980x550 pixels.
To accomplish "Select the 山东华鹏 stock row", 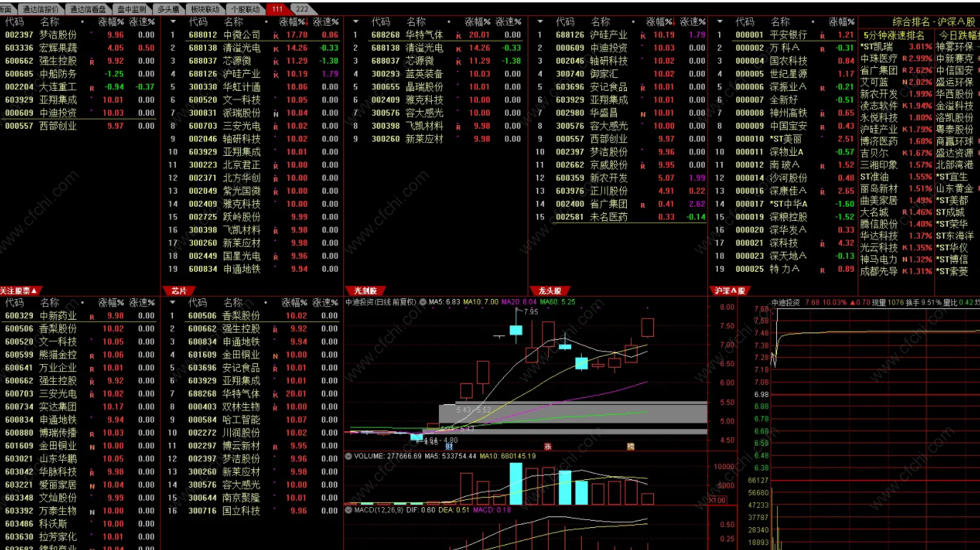I will pos(79,458).
